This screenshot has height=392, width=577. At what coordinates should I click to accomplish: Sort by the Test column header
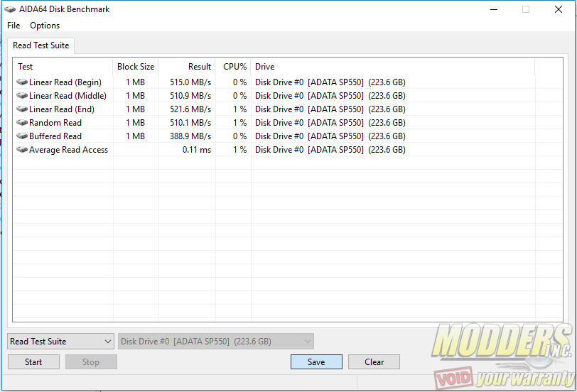click(x=63, y=67)
